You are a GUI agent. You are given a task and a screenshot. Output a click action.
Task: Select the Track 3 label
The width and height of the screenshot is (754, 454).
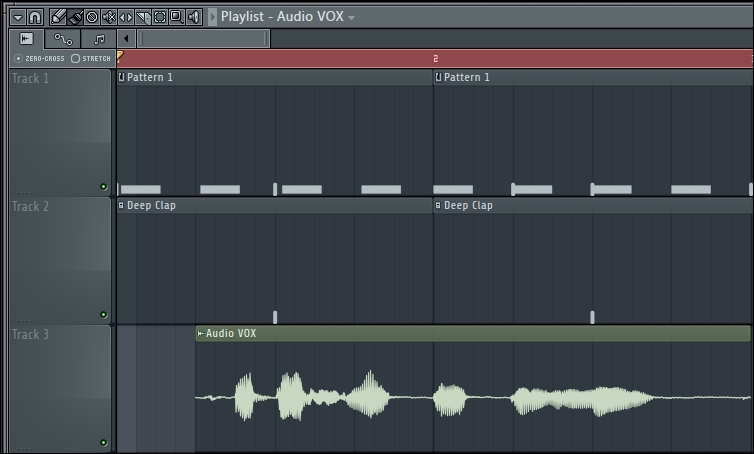[x=30, y=334]
